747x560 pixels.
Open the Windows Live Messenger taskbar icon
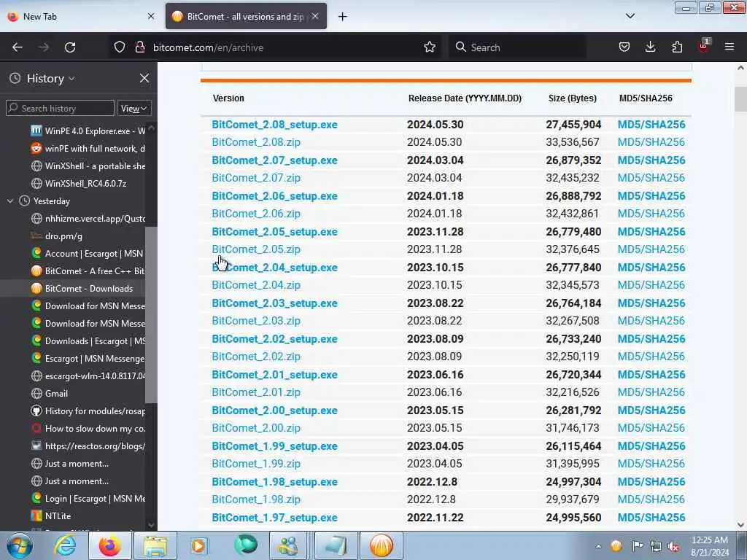point(289,545)
